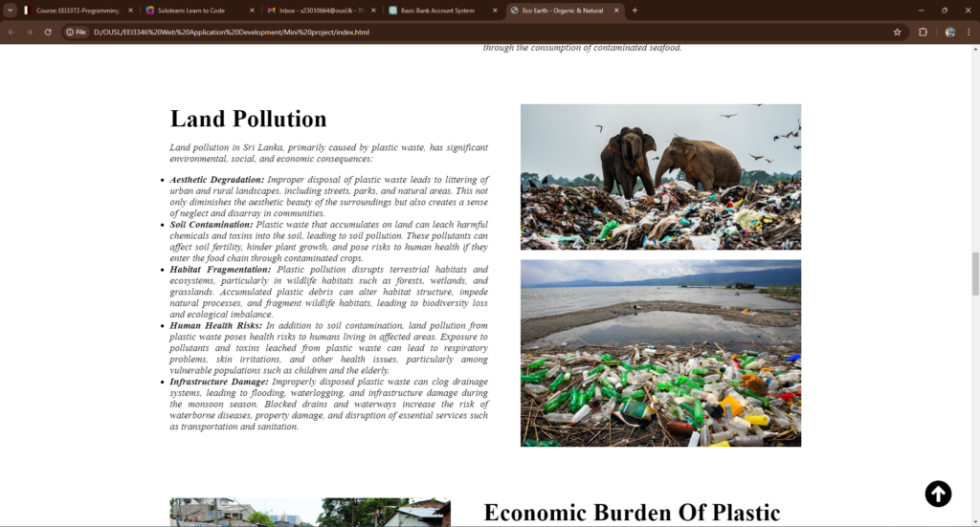The height and width of the screenshot is (527, 980).
Task: Click the Infrastructure Damage bullet label
Action: pyautogui.click(x=219, y=383)
